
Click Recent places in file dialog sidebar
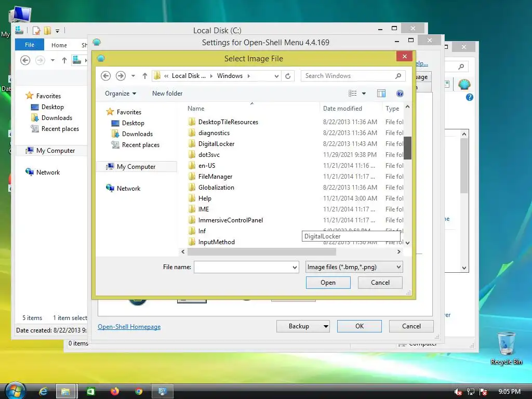coord(140,145)
